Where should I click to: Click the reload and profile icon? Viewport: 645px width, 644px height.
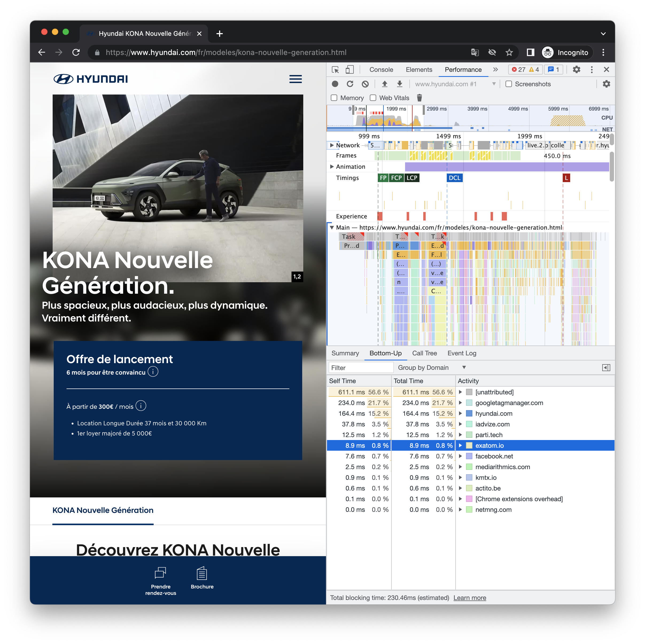pos(350,84)
